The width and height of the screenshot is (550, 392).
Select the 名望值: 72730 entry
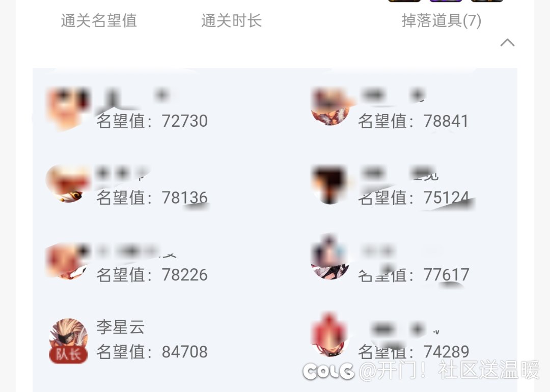point(152,121)
